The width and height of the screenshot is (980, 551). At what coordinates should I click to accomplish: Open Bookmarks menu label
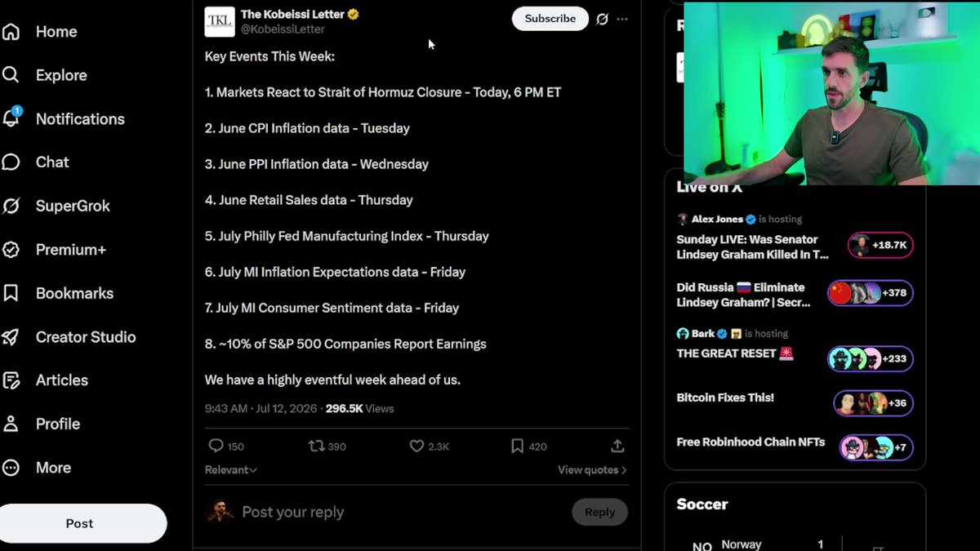click(x=74, y=293)
